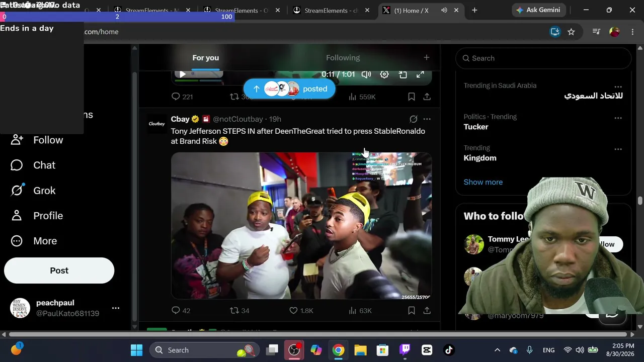Play the video in the top post
Viewport: 644px width, 362px height.
(x=182, y=74)
